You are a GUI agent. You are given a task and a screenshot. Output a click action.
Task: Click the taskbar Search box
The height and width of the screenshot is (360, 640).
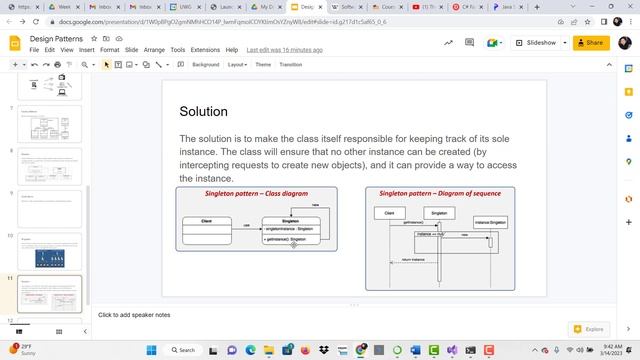click(x=183, y=350)
